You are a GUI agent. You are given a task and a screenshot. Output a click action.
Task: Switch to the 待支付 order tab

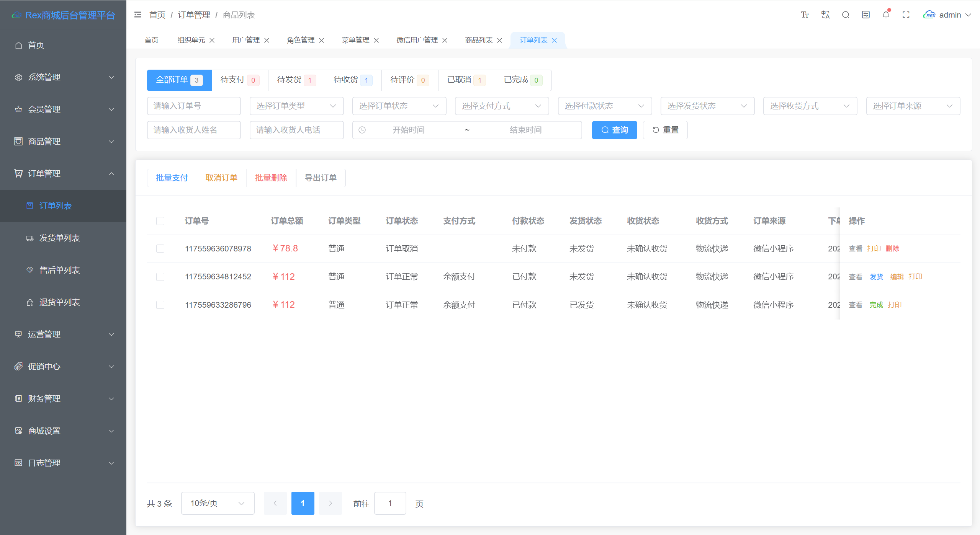point(240,80)
